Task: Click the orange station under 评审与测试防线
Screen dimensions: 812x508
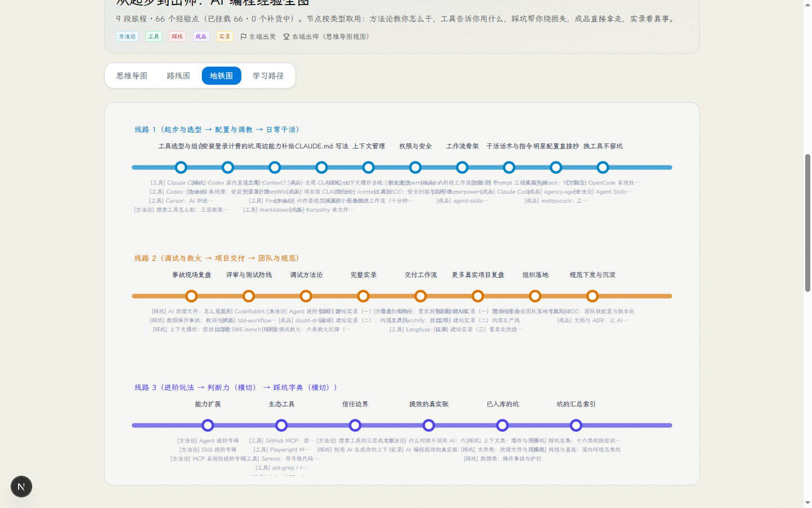Action: point(249,296)
